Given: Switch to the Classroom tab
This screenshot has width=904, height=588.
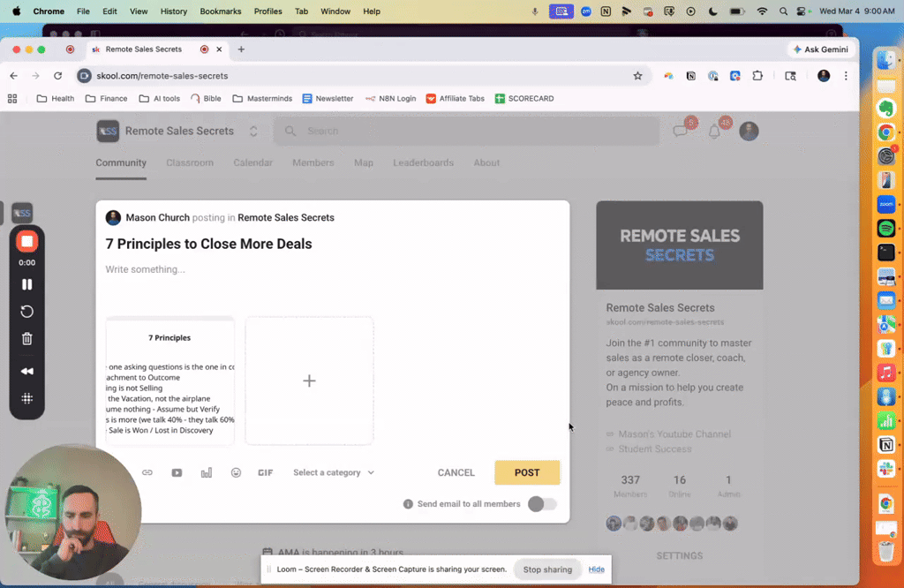Looking at the screenshot, I should 189,162.
